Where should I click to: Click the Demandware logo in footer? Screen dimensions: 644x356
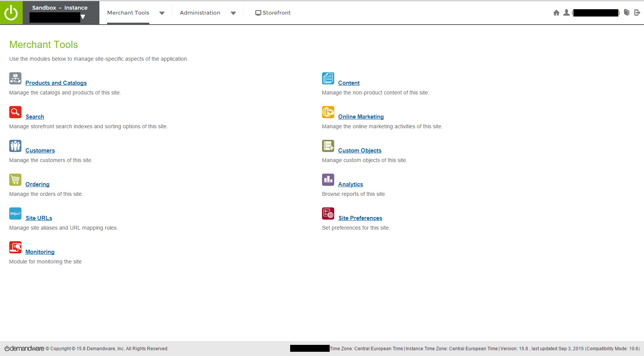24,348
